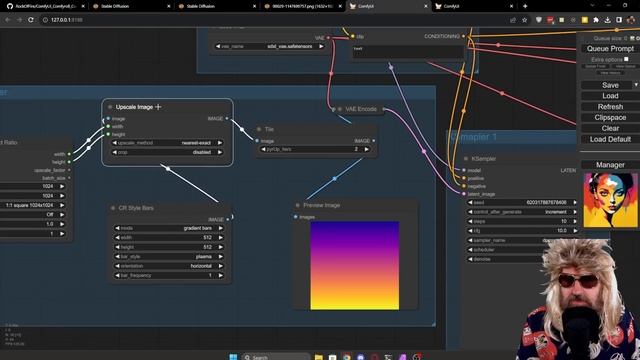This screenshot has width=640, height=360.
Task: Collapse the CR Style Bars node dot
Action: 113,208
